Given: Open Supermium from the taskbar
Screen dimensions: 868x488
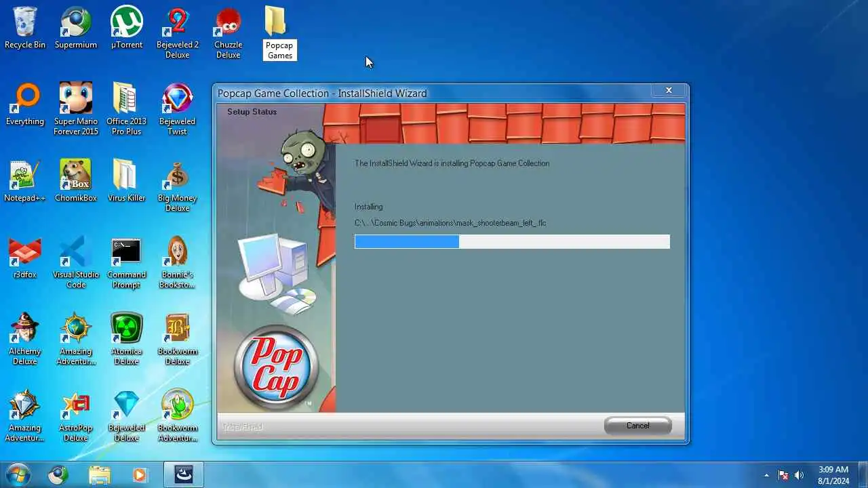Looking at the screenshot, I should tap(58, 475).
